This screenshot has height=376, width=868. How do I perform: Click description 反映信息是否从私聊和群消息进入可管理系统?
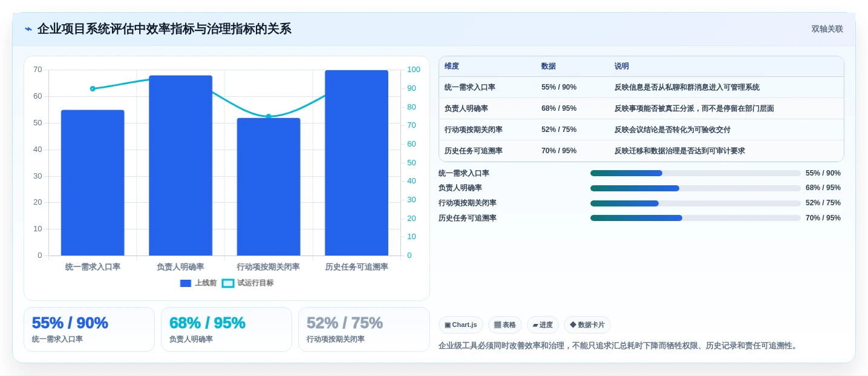[x=687, y=87]
